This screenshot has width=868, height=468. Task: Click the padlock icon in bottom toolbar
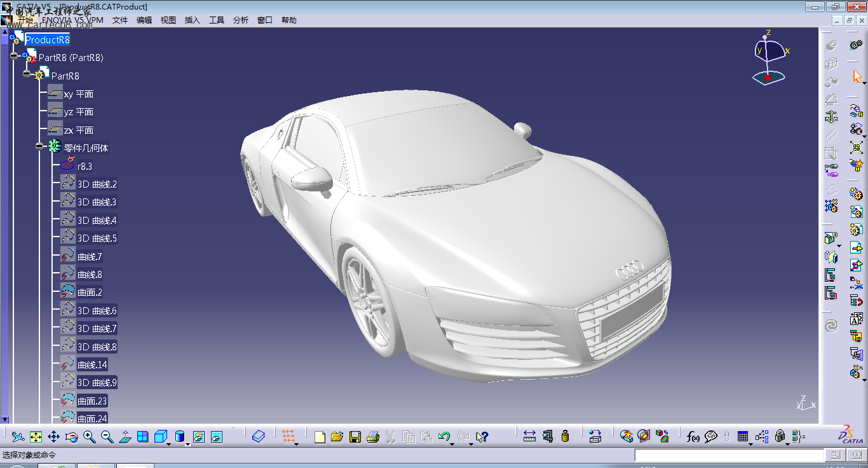click(780, 437)
